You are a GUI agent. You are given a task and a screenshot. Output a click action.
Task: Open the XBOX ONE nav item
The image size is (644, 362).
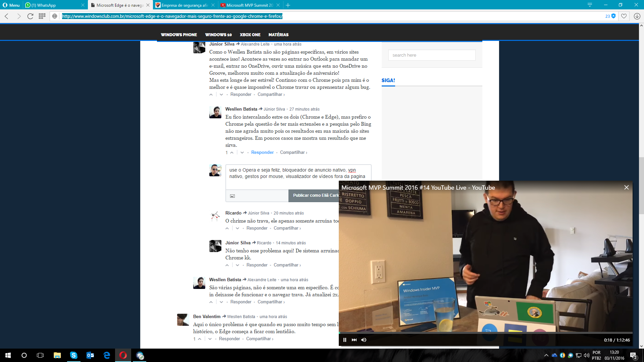(250, 35)
